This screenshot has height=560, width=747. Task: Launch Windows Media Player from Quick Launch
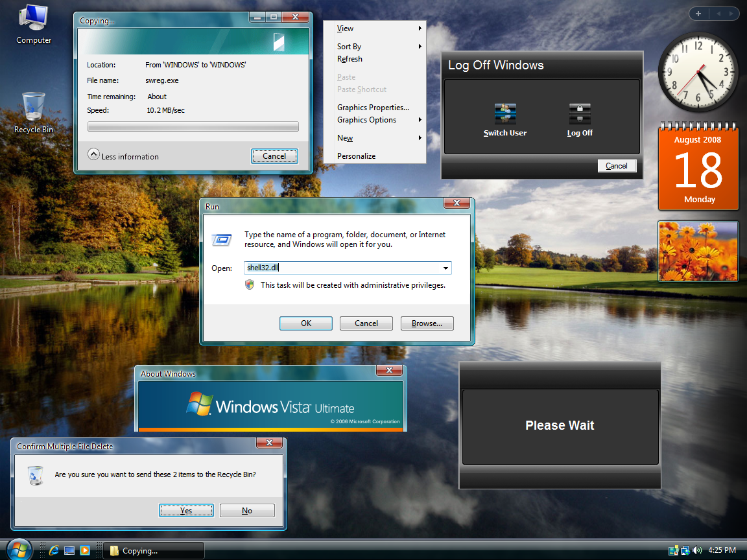[x=85, y=550]
